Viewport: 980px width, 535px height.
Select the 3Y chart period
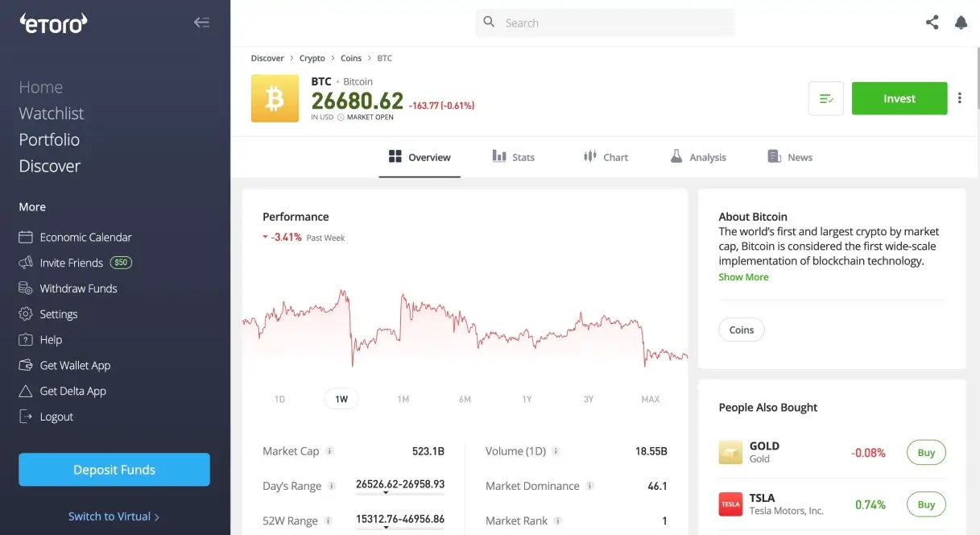(589, 399)
